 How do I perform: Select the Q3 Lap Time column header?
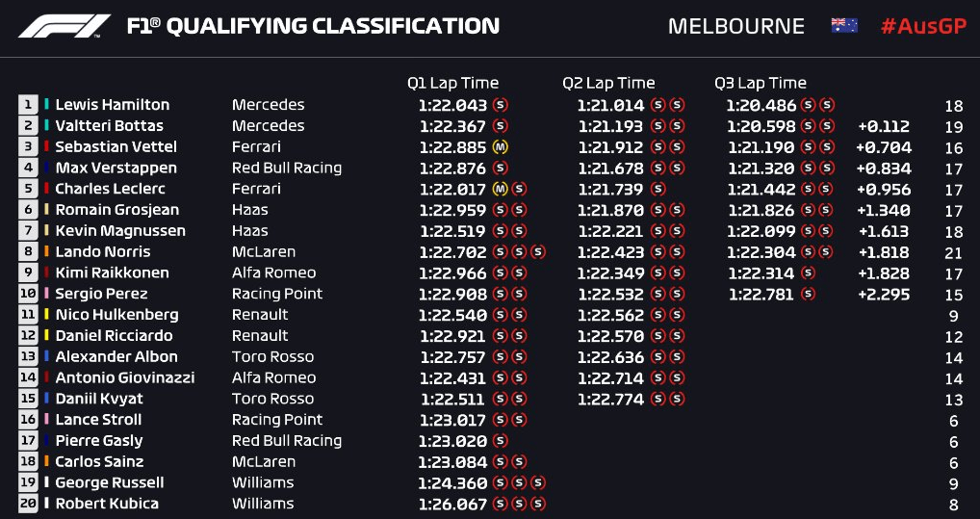tap(761, 83)
